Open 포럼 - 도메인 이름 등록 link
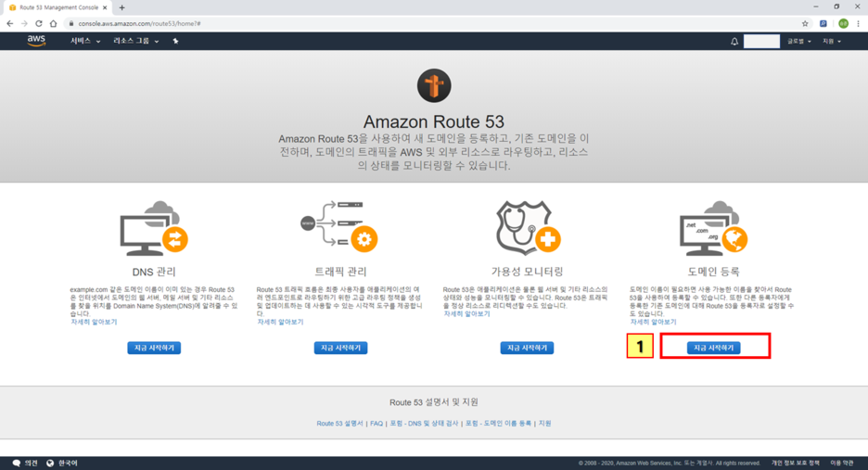Image resolution: width=868 pixels, height=470 pixels. coord(498,424)
